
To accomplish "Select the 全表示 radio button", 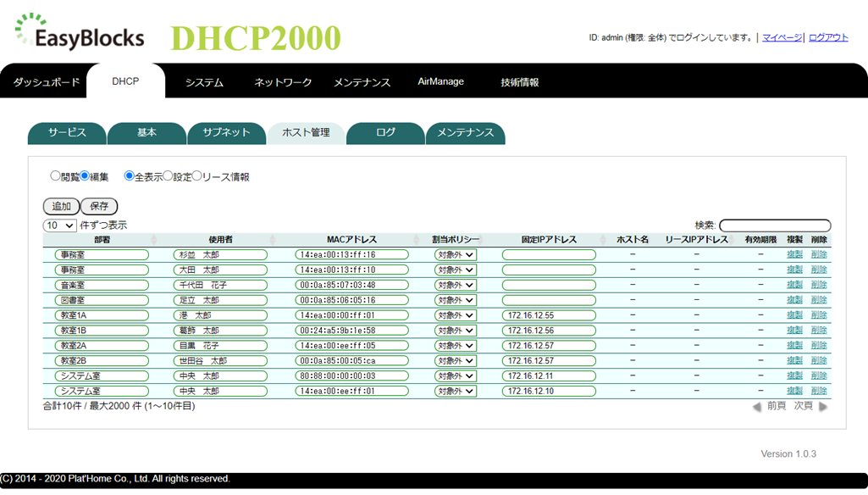I will 129,175.
